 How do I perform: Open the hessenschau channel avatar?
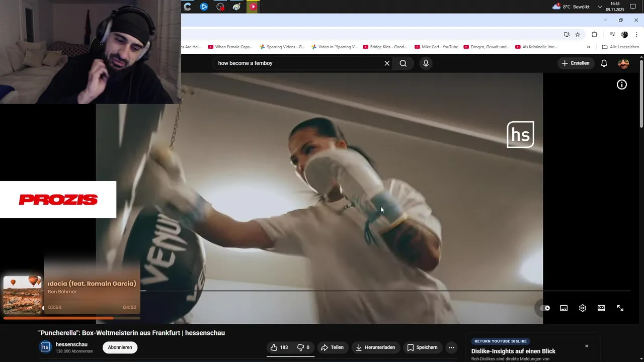pyautogui.click(x=45, y=347)
